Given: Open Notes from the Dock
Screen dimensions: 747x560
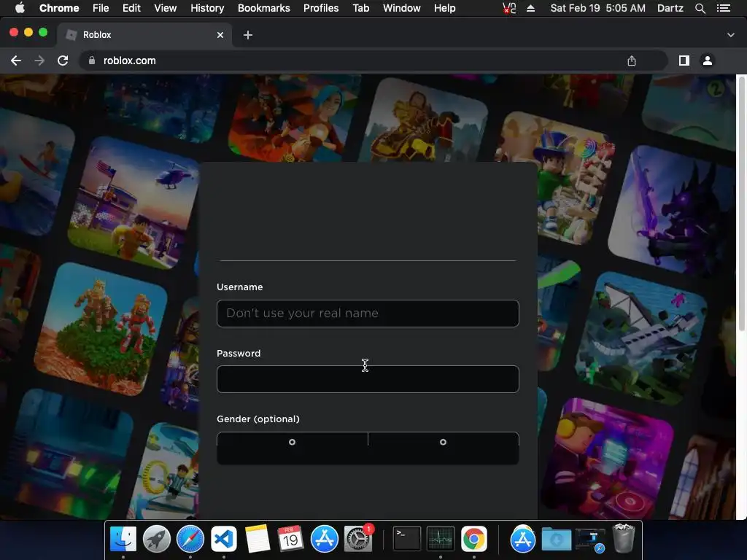Looking at the screenshot, I should tap(258, 539).
